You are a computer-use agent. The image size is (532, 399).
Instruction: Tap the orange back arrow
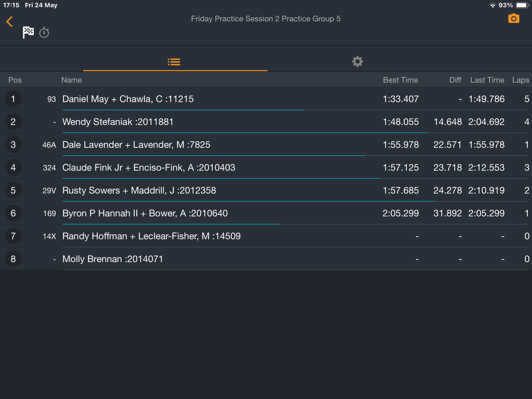[x=10, y=22]
